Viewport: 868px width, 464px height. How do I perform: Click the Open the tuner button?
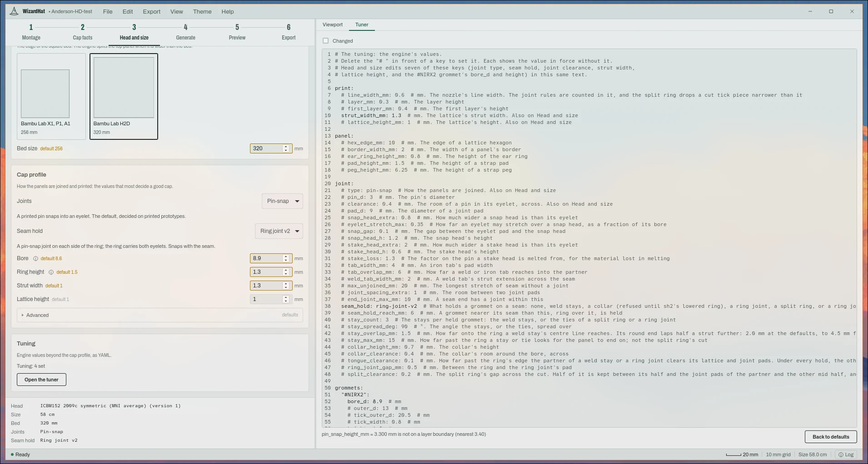[x=41, y=380]
